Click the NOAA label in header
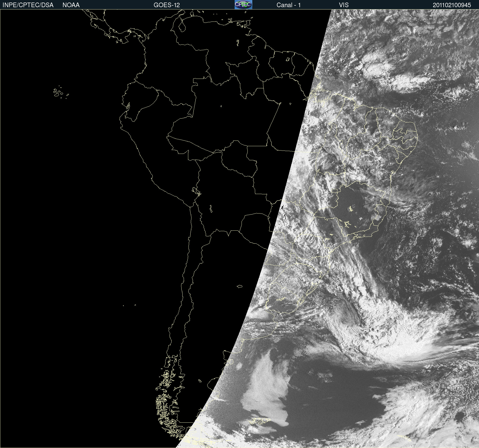This screenshot has width=479, height=448. (71, 5)
